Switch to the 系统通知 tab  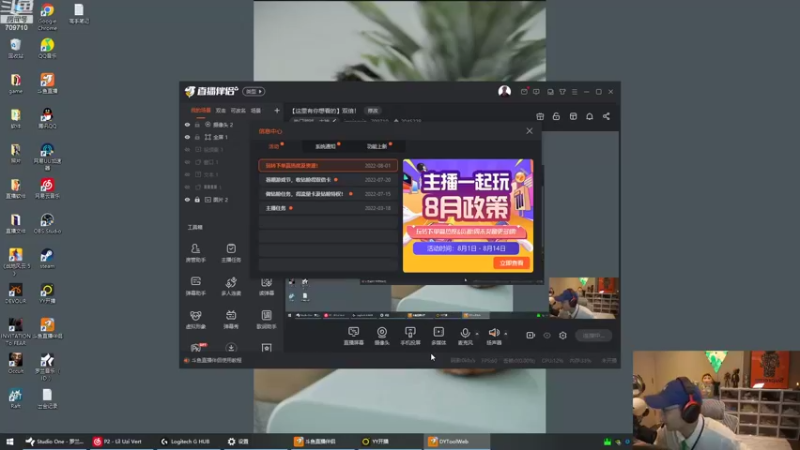click(327, 146)
